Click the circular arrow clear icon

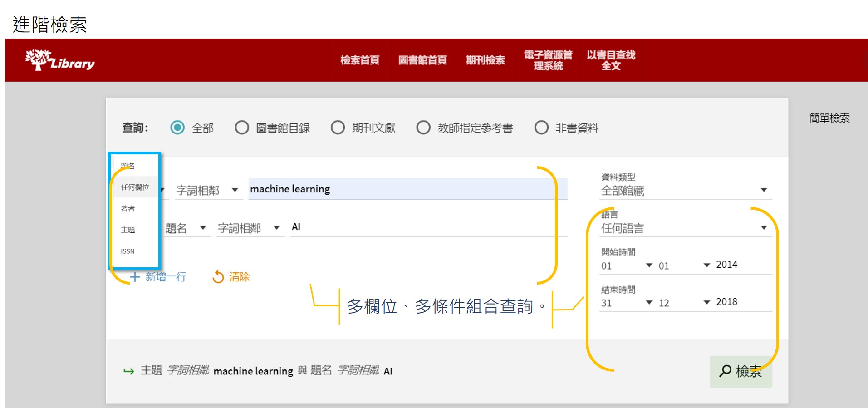(218, 277)
